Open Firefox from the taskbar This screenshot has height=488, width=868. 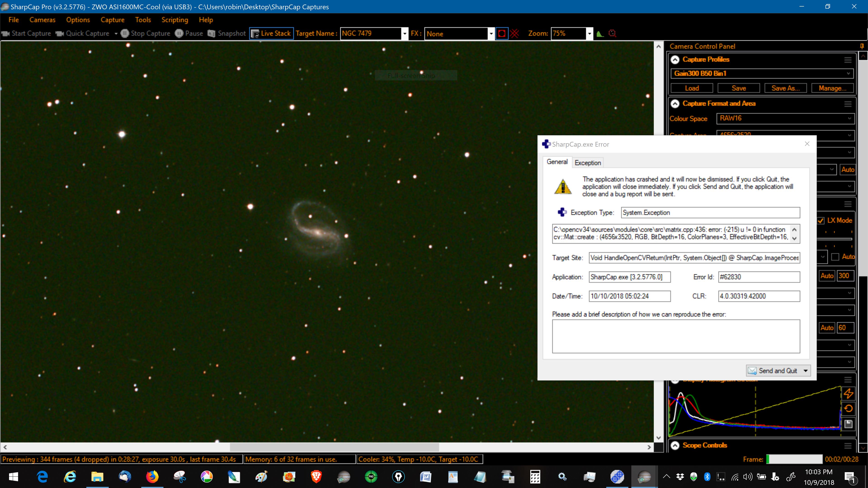pyautogui.click(x=152, y=477)
